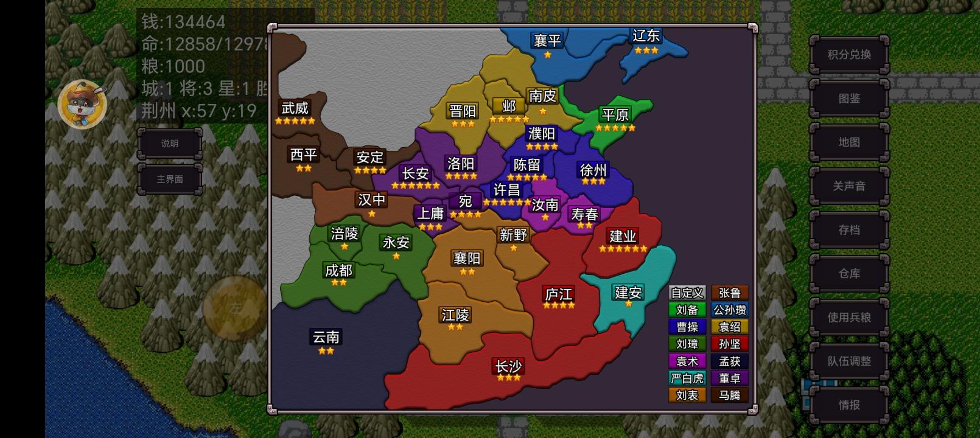The width and height of the screenshot is (980, 438).
Task: Tap the raccoon avatar icon
Action: [x=82, y=103]
